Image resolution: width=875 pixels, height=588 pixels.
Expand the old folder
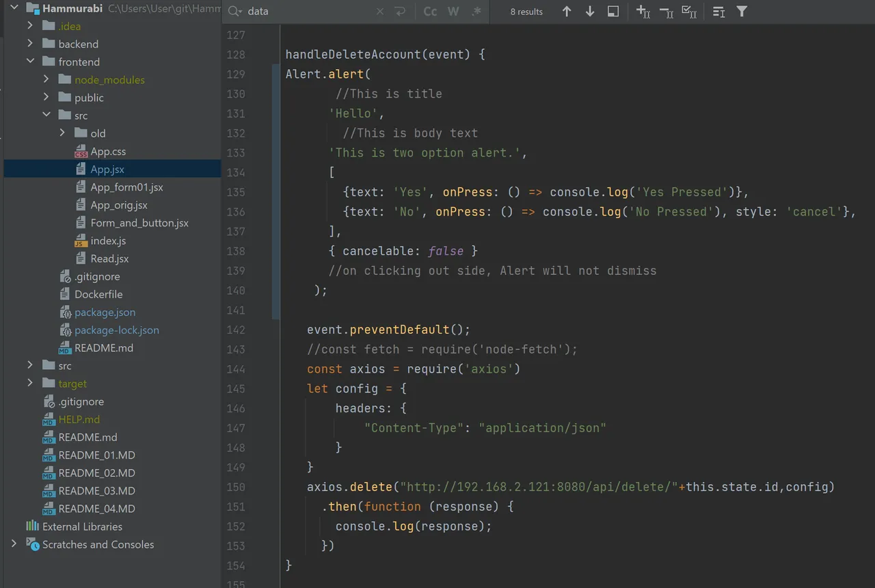pos(62,133)
